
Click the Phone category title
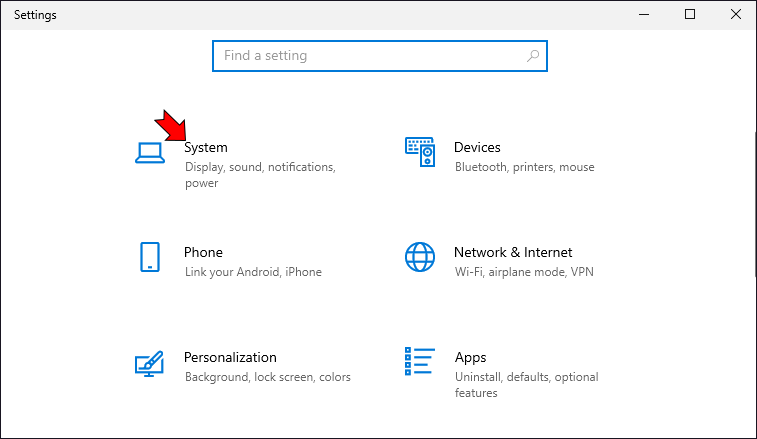pyautogui.click(x=203, y=252)
